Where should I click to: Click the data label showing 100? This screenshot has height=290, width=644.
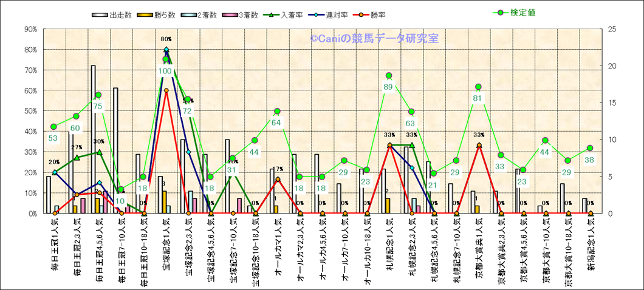pos(165,71)
